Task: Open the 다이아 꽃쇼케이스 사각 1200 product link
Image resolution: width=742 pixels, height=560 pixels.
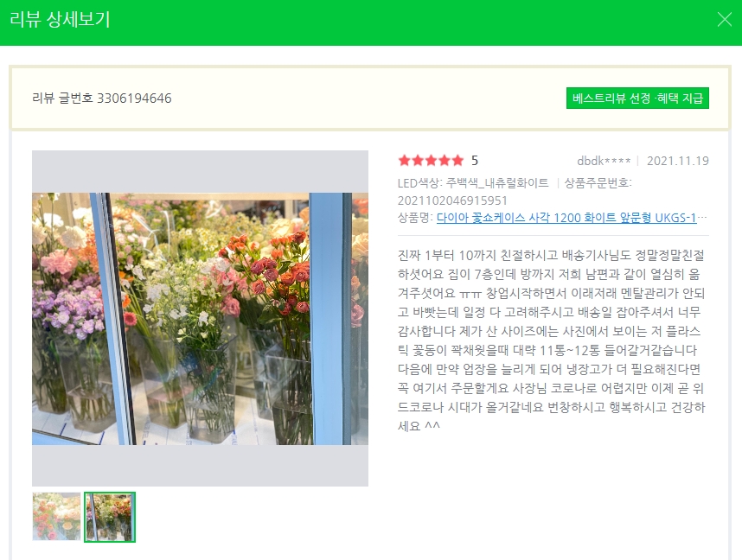Action: coord(566,218)
